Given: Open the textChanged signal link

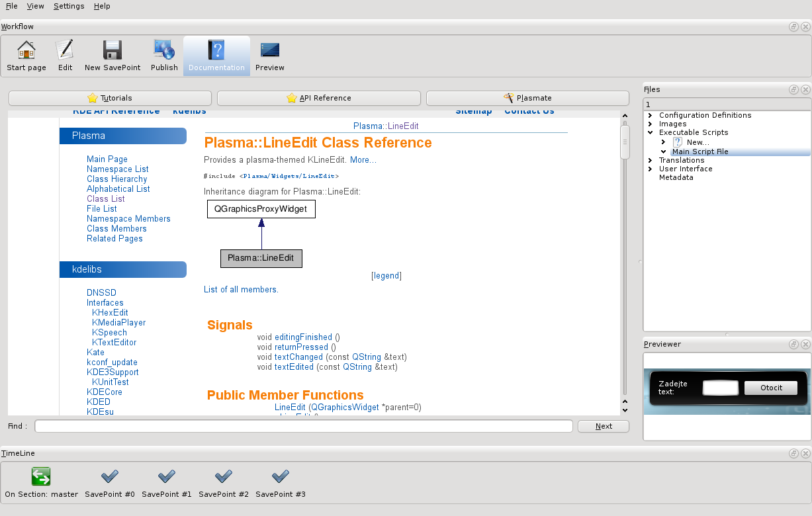Looking at the screenshot, I should [x=298, y=357].
